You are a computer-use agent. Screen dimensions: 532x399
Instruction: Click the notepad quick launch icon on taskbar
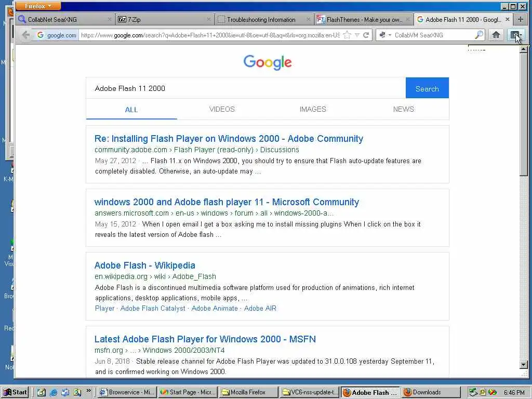tap(42, 392)
